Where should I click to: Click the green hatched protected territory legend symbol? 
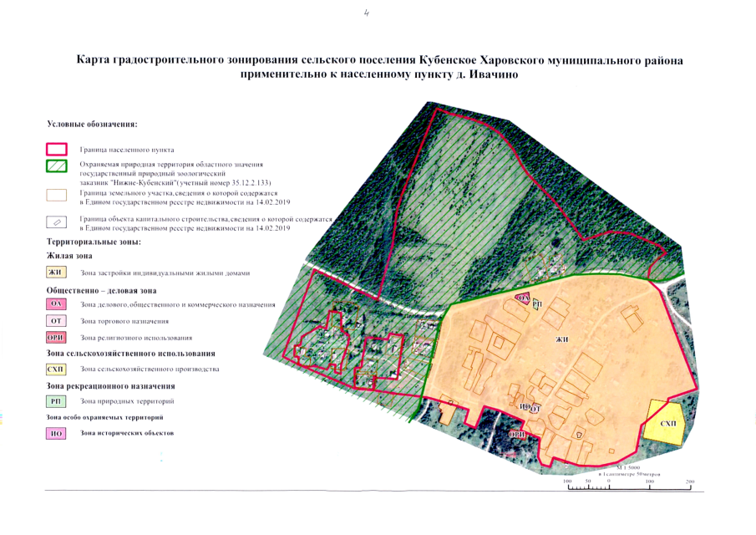click(x=57, y=166)
